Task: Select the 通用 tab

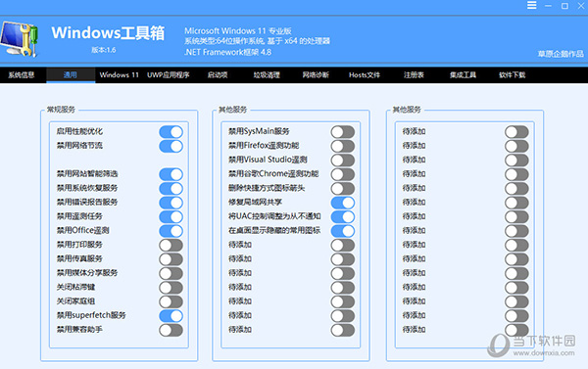Action: (x=71, y=75)
